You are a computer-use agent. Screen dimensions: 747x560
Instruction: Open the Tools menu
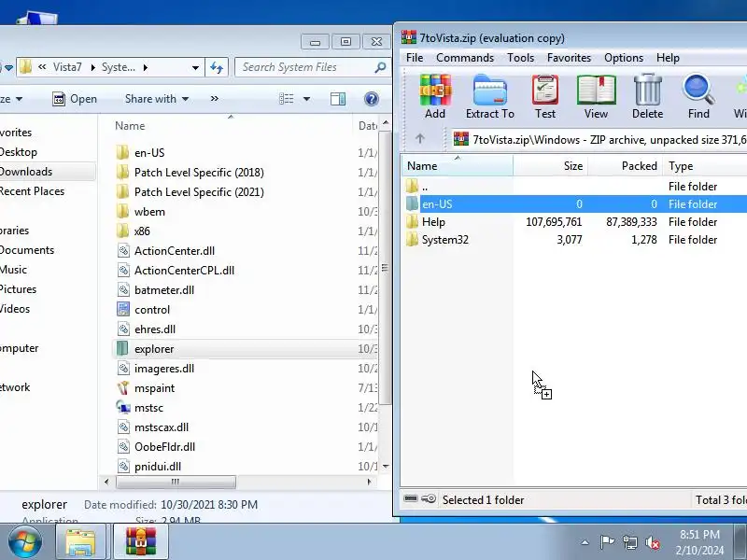pyautogui.click(x=520, y=58)
